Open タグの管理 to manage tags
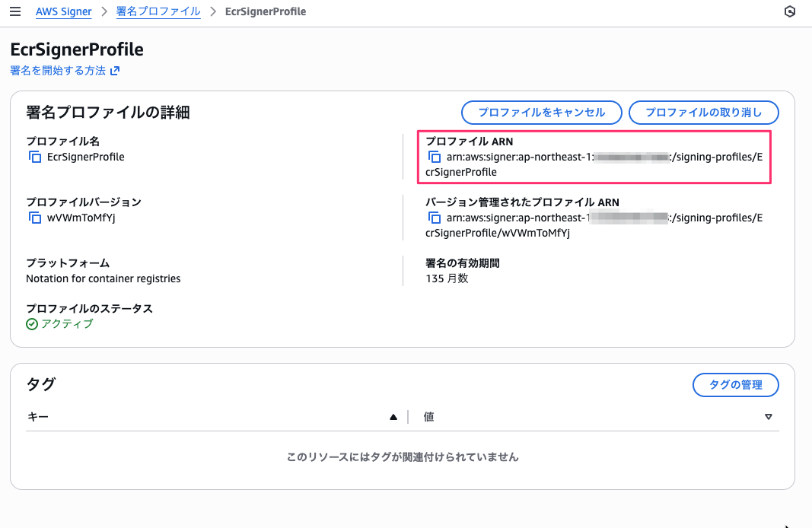Viewport: 812px width, 528px height. tap(735, 385)
